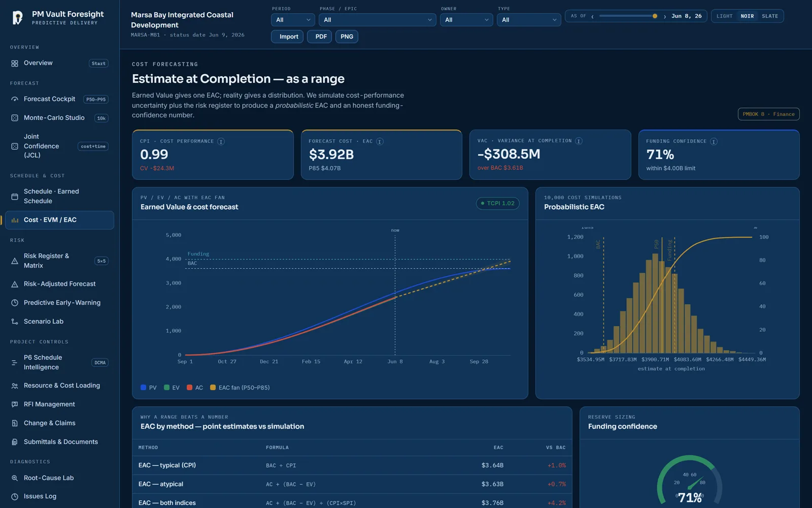Click the 5x5 badge on Risk Register

(x=101, y=261)
